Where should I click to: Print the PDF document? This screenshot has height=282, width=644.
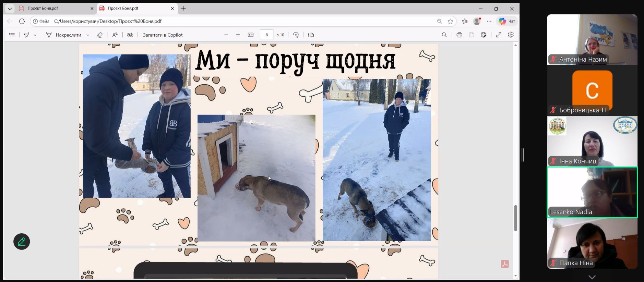(459, 35)
